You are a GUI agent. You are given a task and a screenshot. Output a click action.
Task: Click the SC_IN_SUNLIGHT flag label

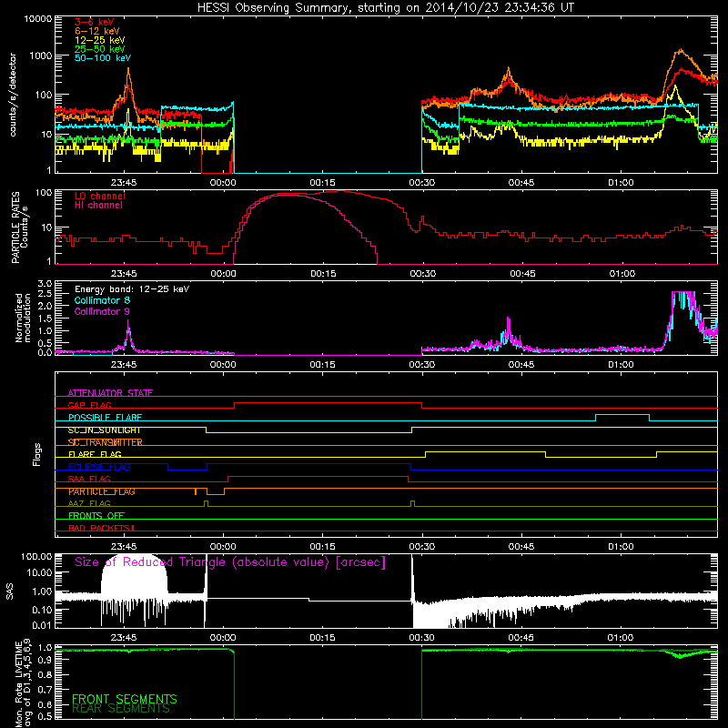click(x=104, y=430)
